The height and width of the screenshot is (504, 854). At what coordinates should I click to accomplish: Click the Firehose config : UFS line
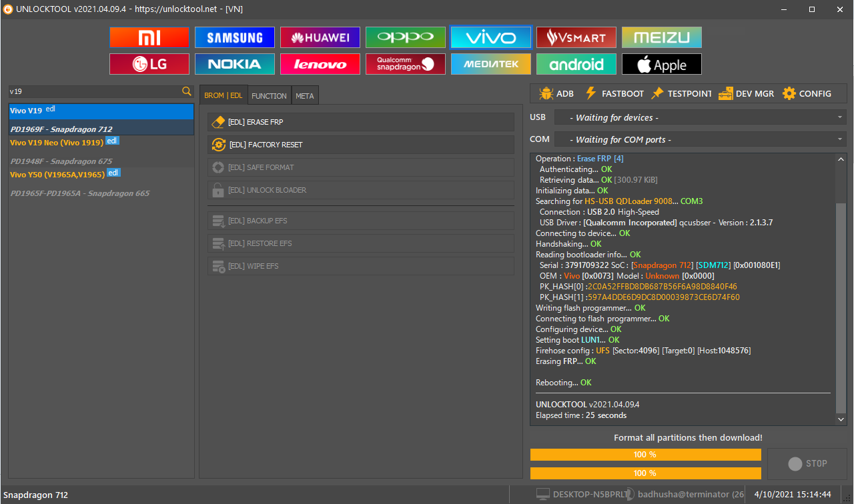click(x=643, y=351)
